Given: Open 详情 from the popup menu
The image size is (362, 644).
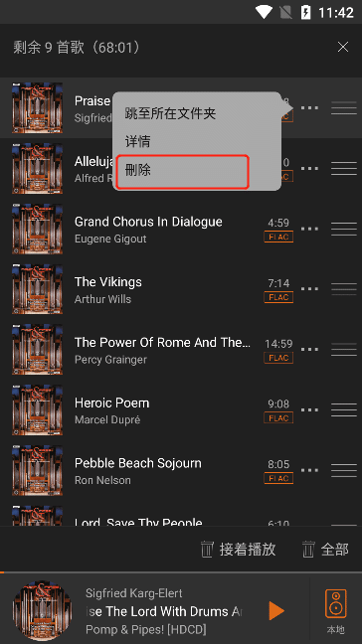Looking at the screenshot, I should pos(137,142).
